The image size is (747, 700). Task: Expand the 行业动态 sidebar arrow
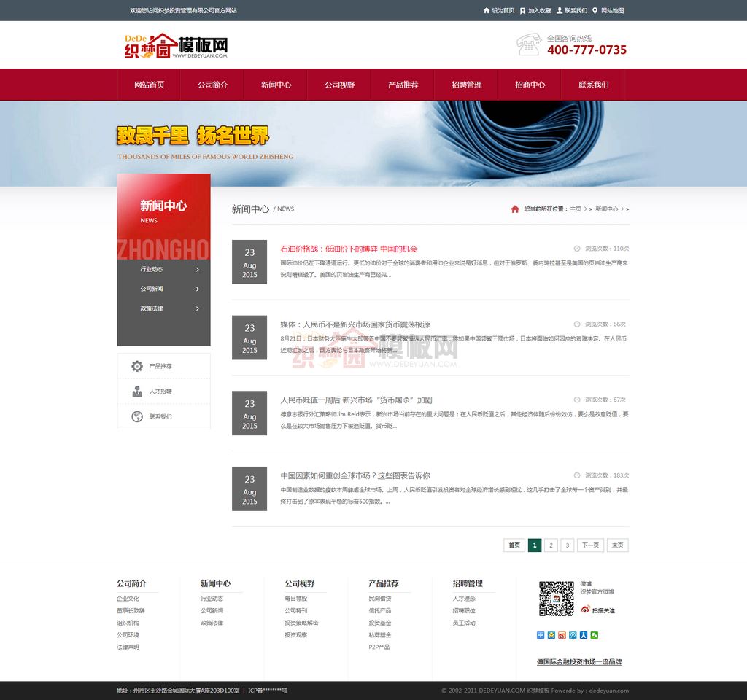(x=198, y=270)
